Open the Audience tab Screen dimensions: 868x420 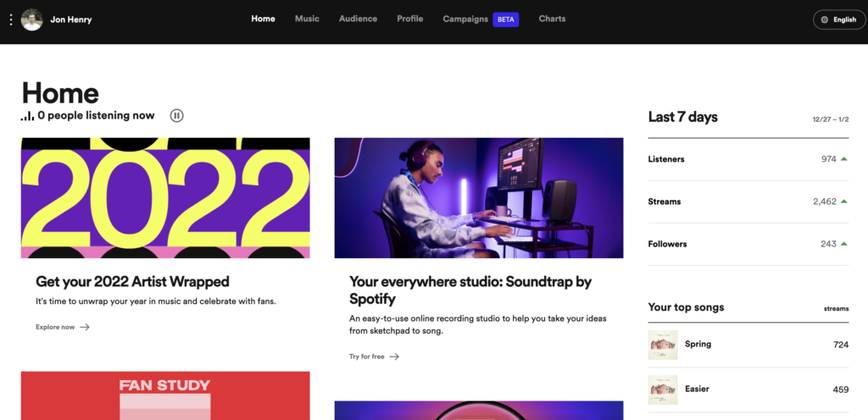(359, 19)
